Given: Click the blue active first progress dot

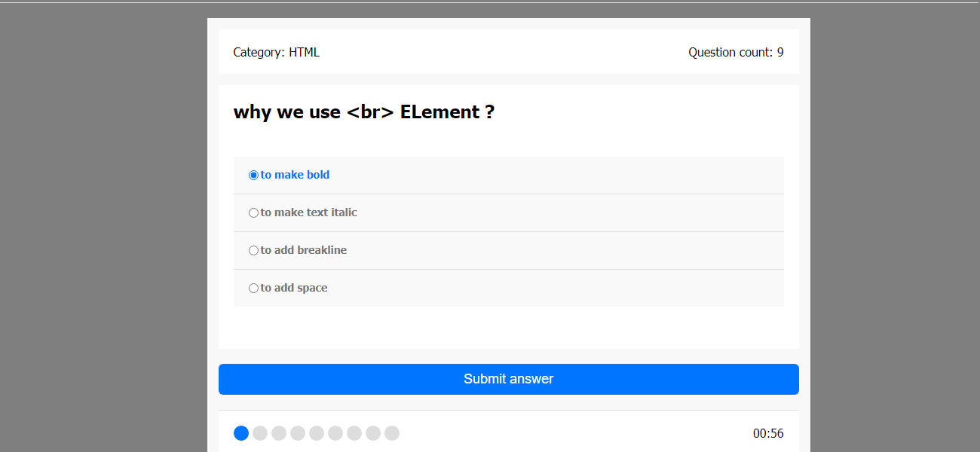Looking at the screenshot, I should (x=241, y=433).
